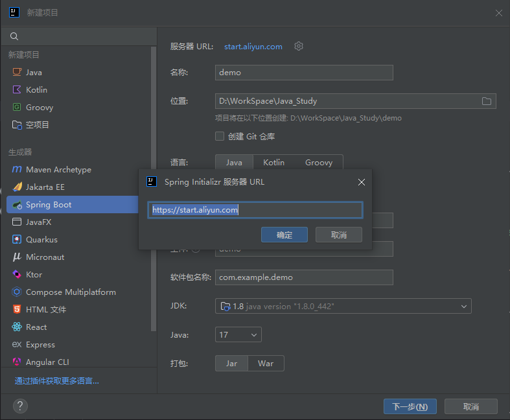Choose War packaging
510x420 pixels.
pyautogui.click(x=266, y=364)
